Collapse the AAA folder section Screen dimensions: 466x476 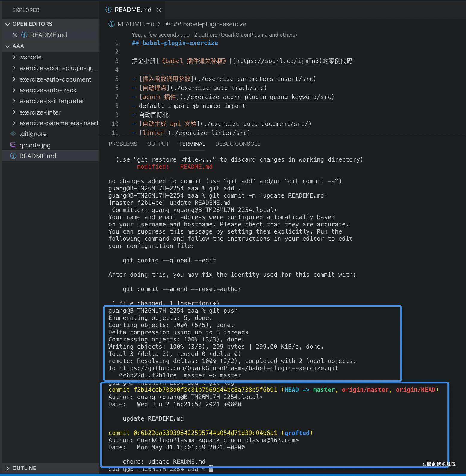[x=7, y=46]
